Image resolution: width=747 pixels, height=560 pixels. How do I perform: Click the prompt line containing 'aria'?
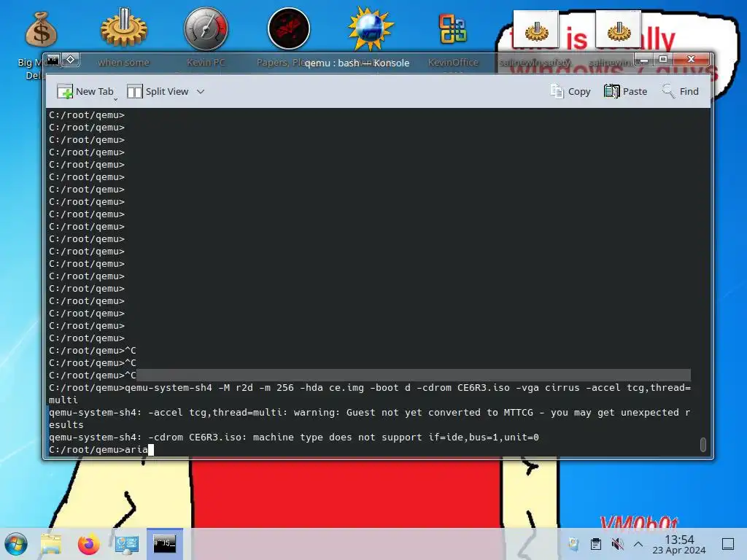(101, 449)
